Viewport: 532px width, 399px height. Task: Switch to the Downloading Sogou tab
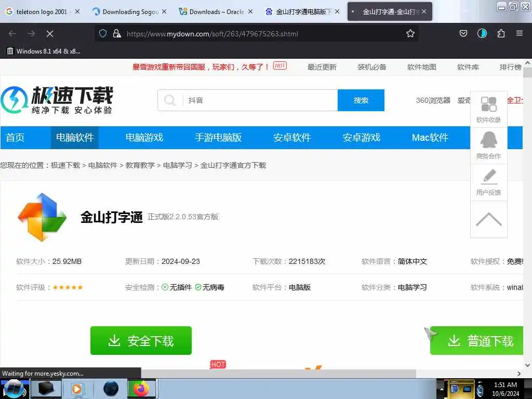pyautogui.click(x=129, y=11)
